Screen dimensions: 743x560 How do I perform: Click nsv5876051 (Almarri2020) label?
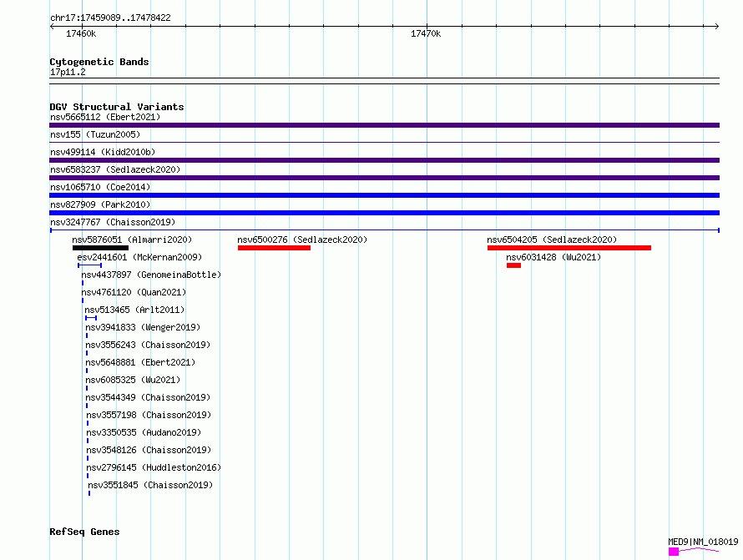coord(132,240)
